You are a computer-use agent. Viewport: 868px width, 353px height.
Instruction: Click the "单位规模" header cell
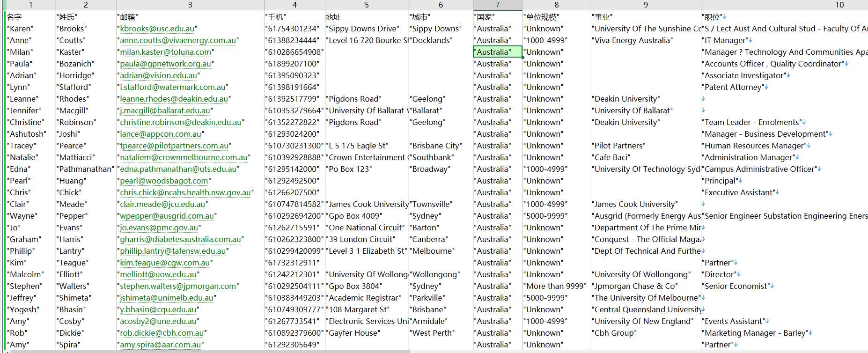[556, 17]
